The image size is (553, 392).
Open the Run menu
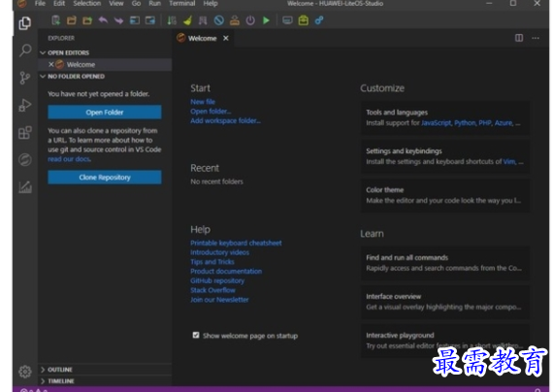click(x=155, y=4)
